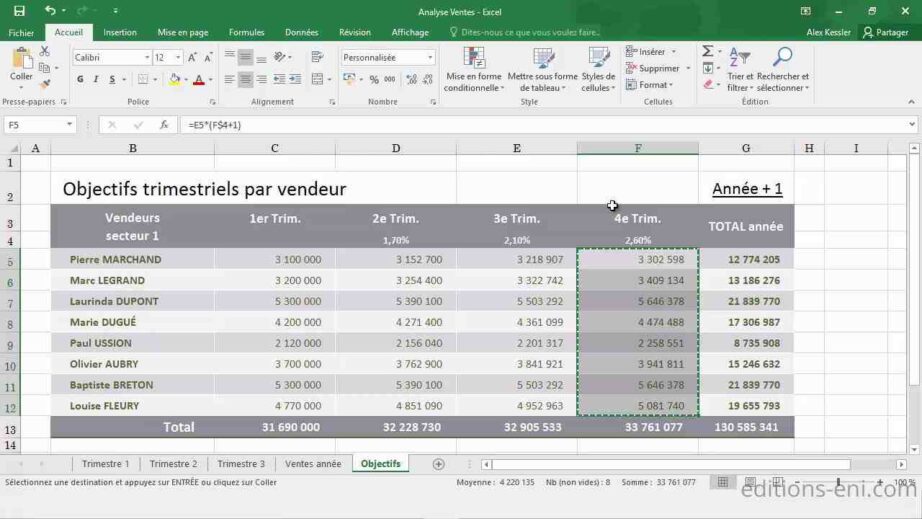Click the AutoSum sigma icon
The height and width of the screenshot is (519, 922).
708,51
